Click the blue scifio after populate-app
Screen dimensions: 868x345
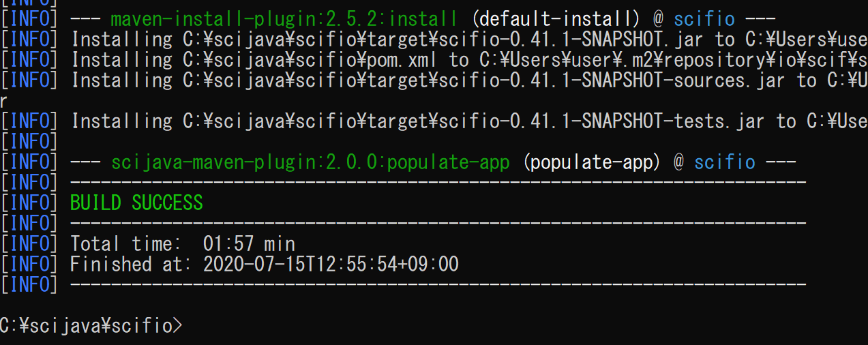click(725, 162)
